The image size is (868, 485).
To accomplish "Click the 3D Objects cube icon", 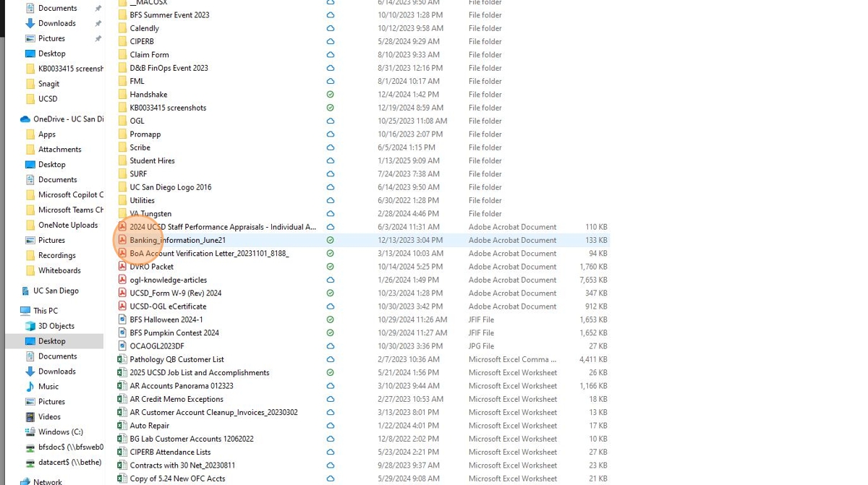I will tap(30, 326).
